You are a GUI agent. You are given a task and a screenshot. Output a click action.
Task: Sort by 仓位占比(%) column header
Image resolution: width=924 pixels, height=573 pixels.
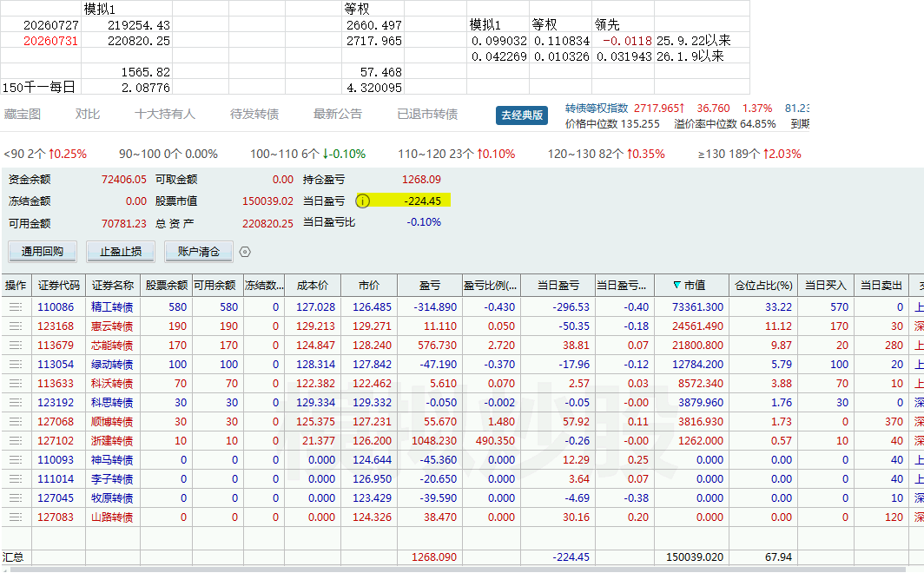763,285
